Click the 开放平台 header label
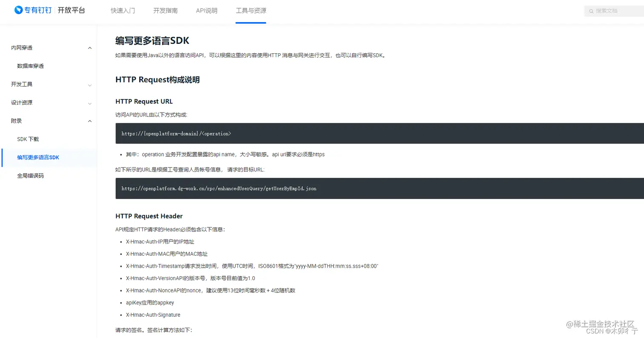 click(71, 10)
